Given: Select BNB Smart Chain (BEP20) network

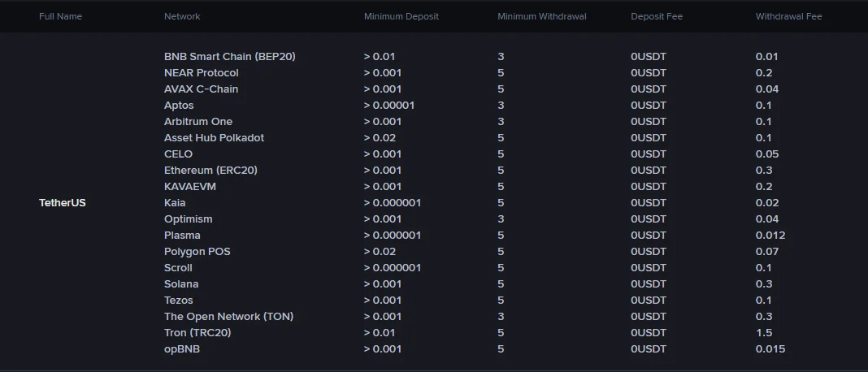Looking at the screenshot, I should coord(230,57).
